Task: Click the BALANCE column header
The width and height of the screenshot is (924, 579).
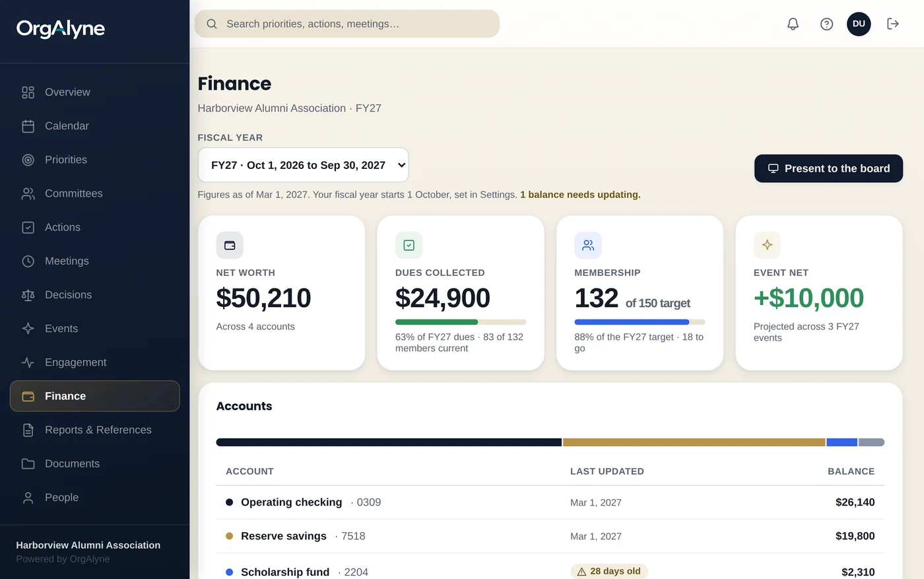Action: pos(851,471)
